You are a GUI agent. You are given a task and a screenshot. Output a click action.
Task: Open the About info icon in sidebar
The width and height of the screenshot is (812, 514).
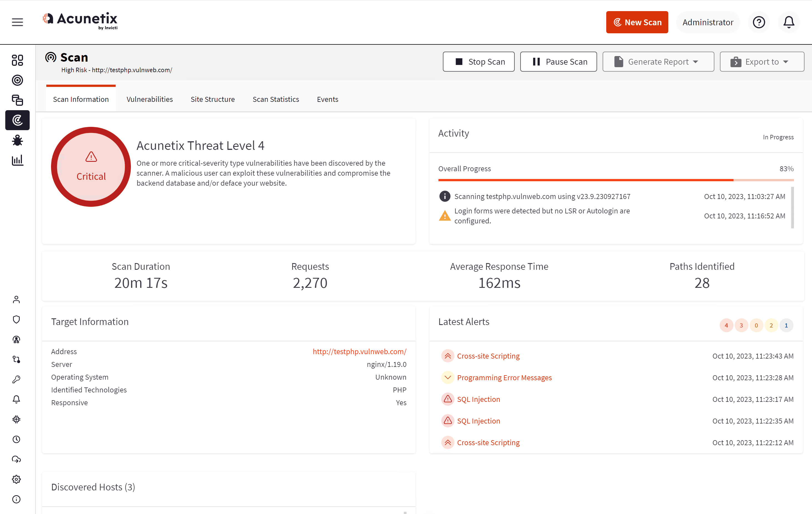pyautogui.click(x=16, y=499)
